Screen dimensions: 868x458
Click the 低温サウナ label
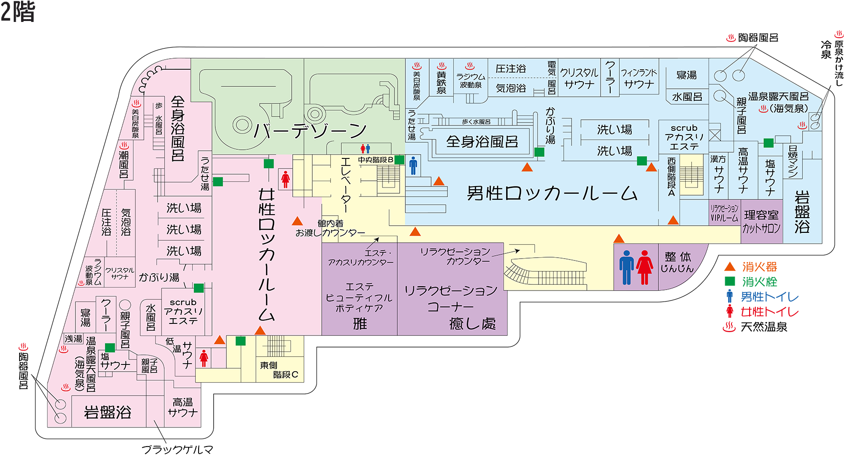180,354
